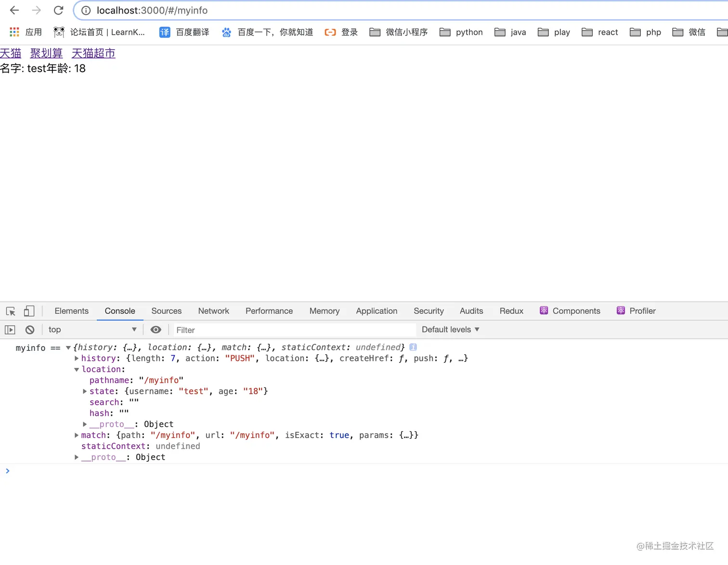
Task: Open the Default levels dropdown
Action: 451,330
